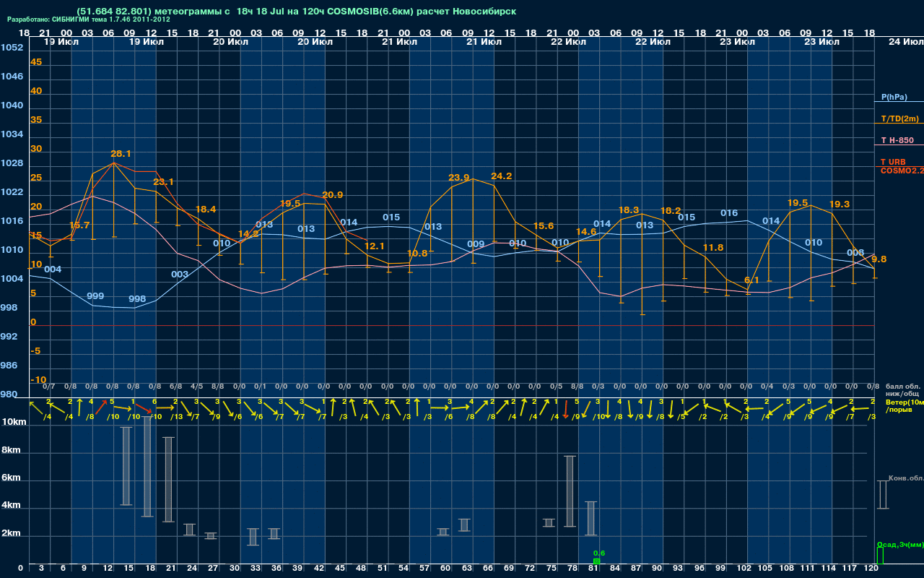Click the 999 pressure label on the curve

[x=95, y=296]
